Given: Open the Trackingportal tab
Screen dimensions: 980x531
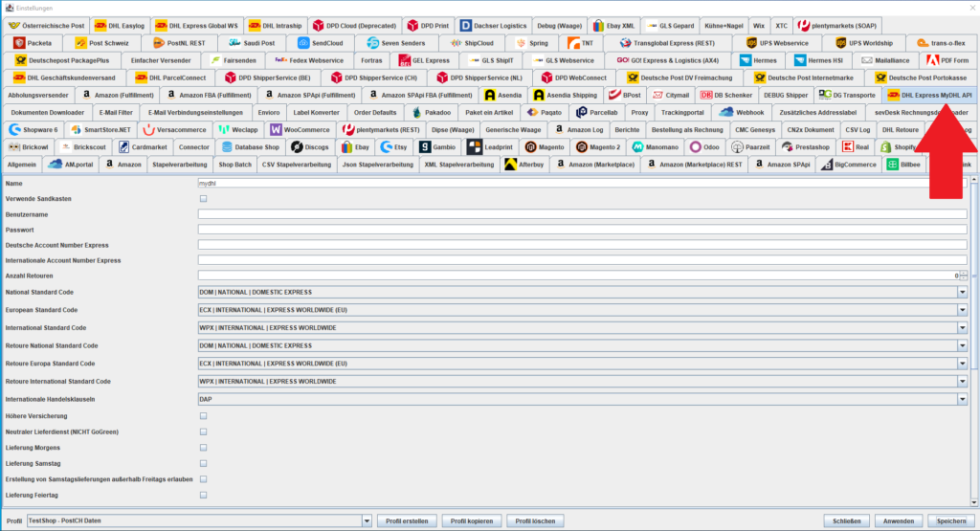Looking at the screenshot, I should point(682,113).
